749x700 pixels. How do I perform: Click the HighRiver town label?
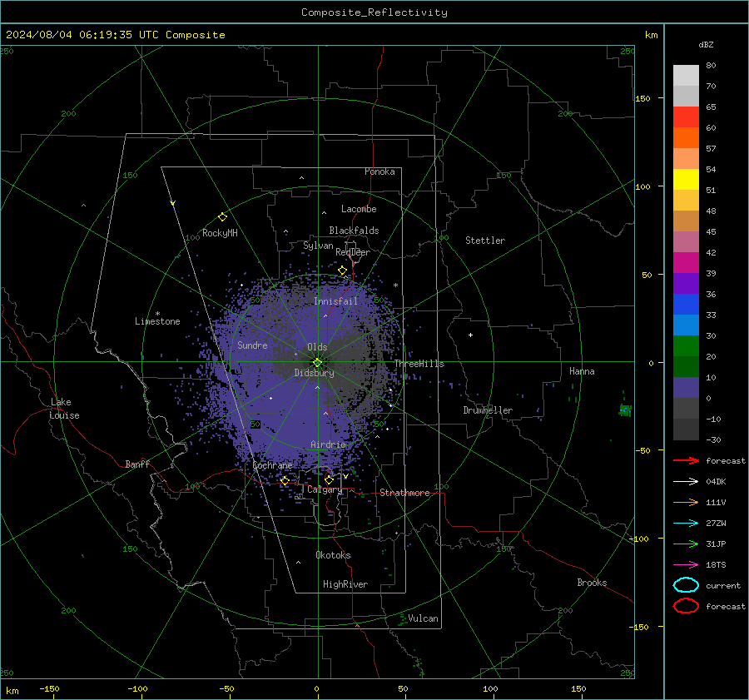pyautogui.click(x=345, y=584)
